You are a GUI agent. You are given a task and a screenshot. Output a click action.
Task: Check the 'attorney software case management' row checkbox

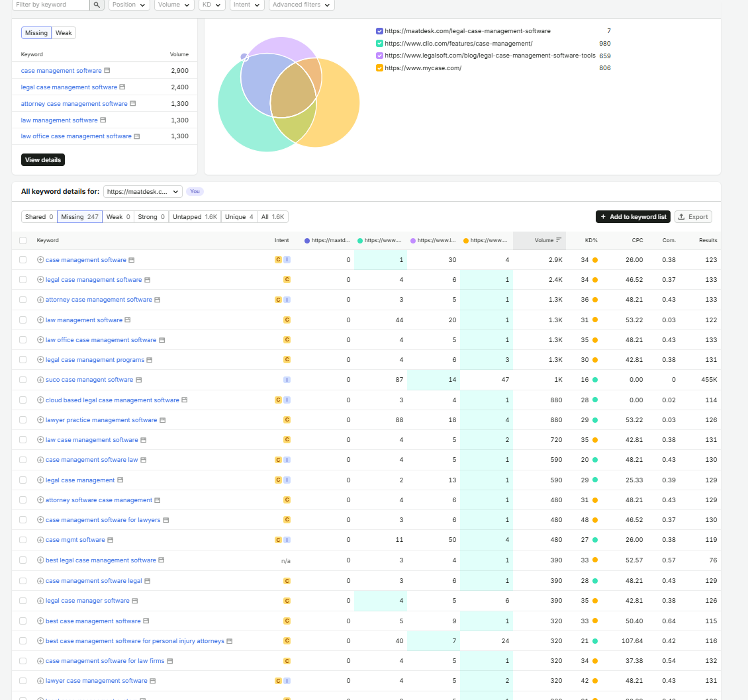[x=23, y=500]
